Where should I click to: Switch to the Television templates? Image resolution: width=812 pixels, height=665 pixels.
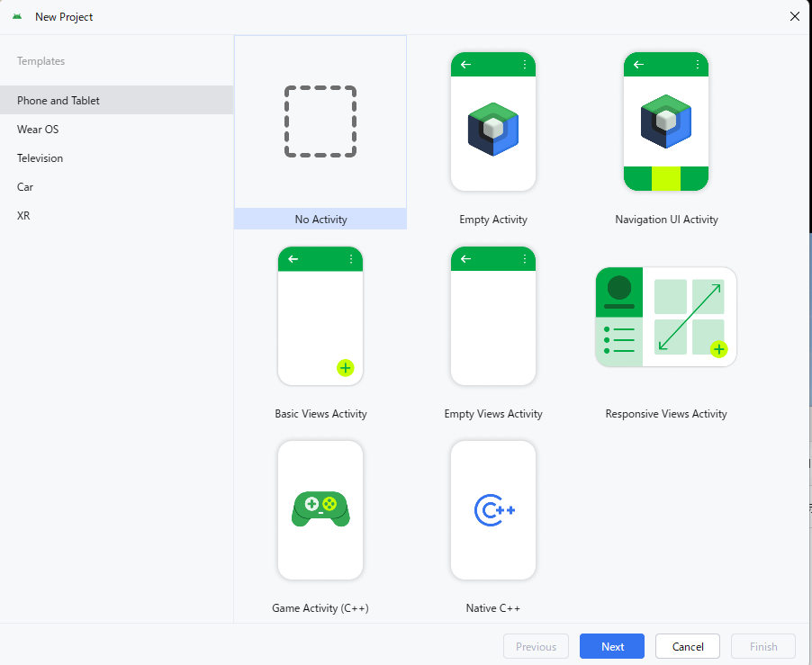[x=41, y=158]
